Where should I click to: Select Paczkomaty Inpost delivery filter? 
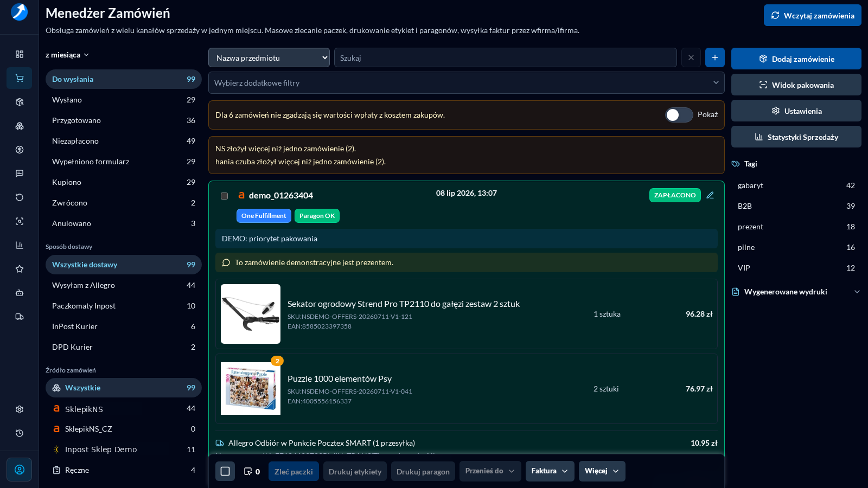tap(124, 306)
